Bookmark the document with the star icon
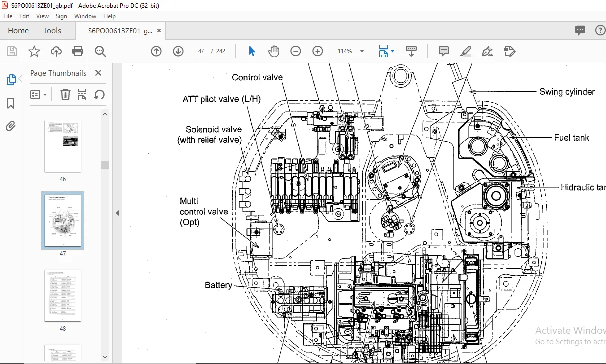The image size is (606, 364). 34,51
